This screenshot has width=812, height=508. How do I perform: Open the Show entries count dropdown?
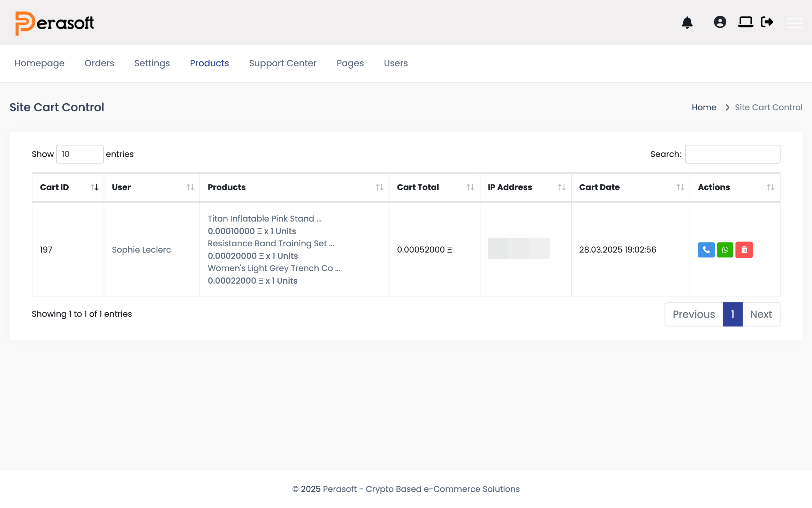tap(80, 154)
